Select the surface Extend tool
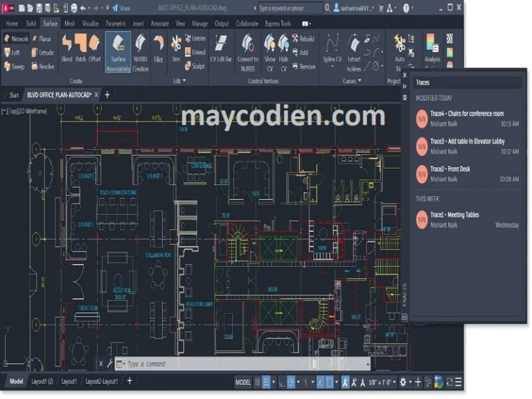Viewport: 532px width, 399px height. point(195,52)
